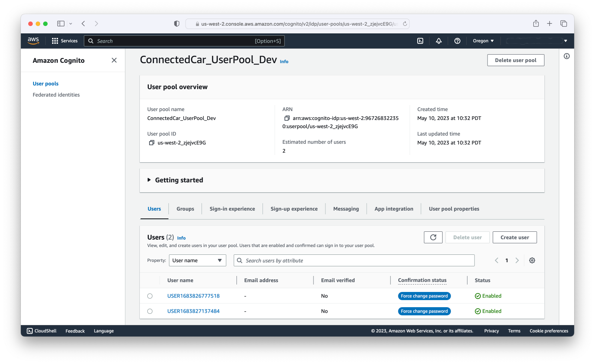Click the User name column header
This screenshot has height=364, width=595.
coord(180,280)
